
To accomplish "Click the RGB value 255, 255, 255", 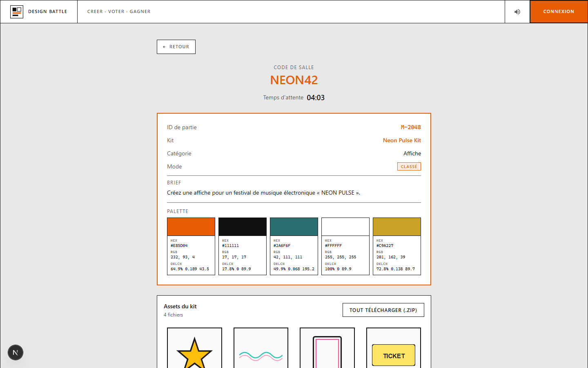I will pos(341,257).
